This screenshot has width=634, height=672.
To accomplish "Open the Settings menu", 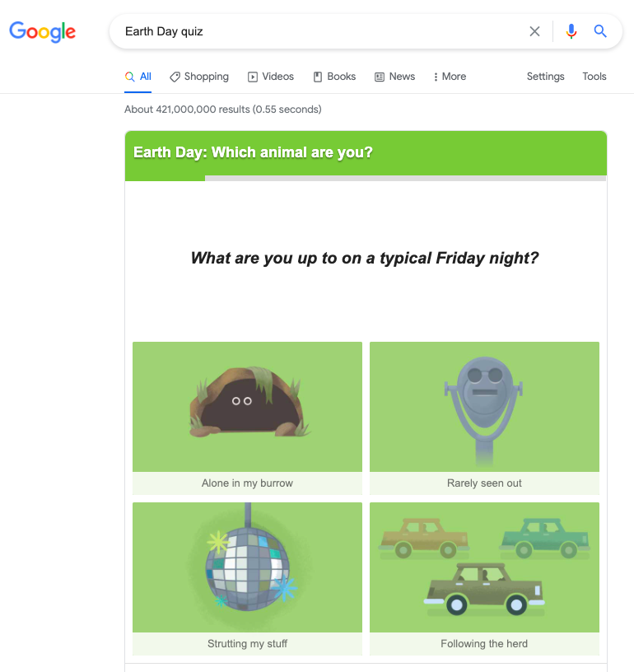I will (545, 76).
